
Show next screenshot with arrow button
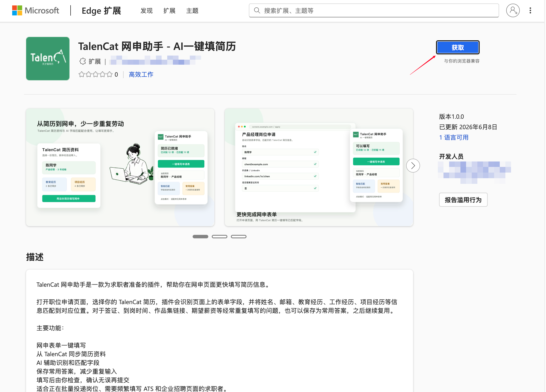click(x=413, y=166)
